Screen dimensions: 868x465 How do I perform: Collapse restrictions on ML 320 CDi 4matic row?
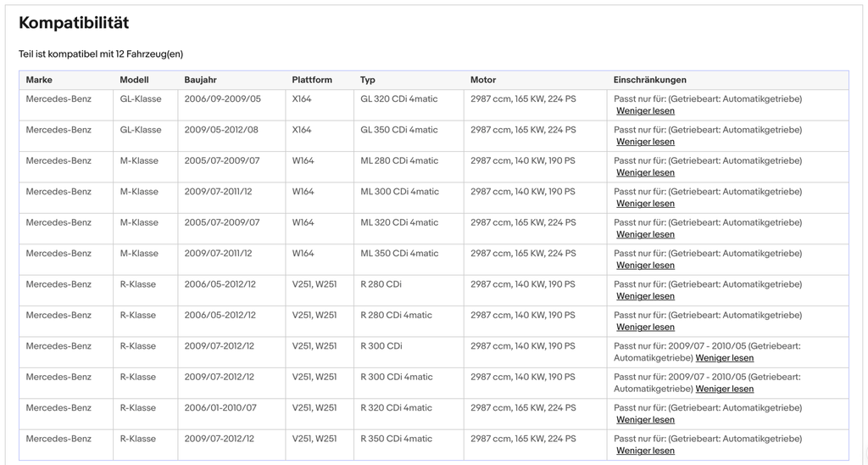(645, 234)
